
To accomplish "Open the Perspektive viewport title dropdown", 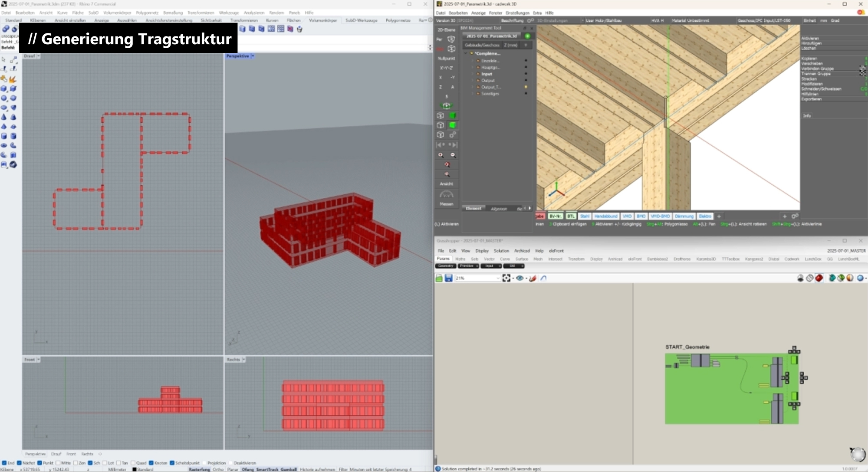I will 253,56.
